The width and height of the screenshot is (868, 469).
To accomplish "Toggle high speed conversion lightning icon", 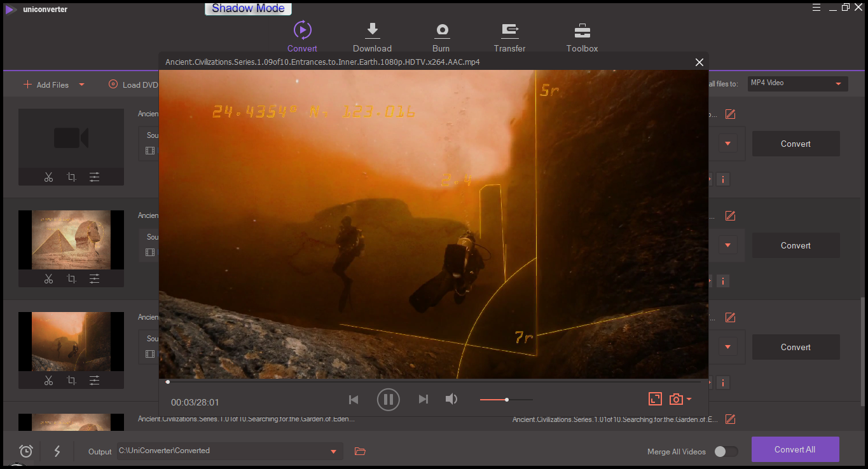I will 57,451.
